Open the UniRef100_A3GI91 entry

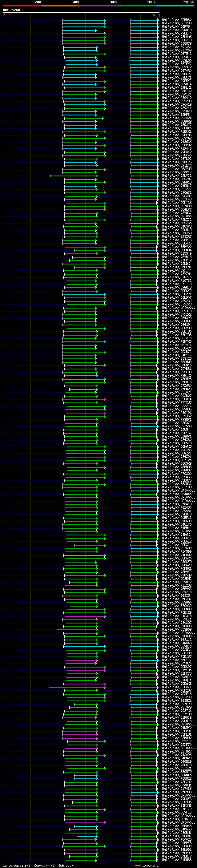pyautogui.click(x=177, y=412)
